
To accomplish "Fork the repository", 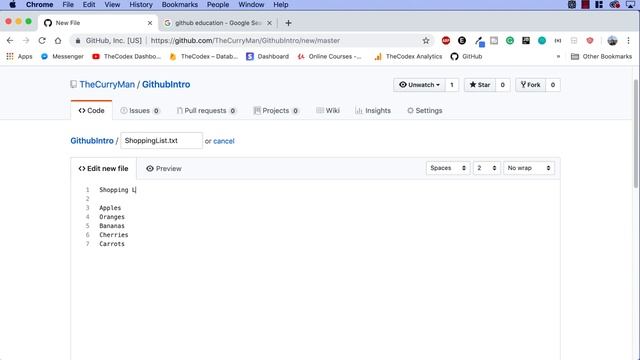I will tap(530, 85).
